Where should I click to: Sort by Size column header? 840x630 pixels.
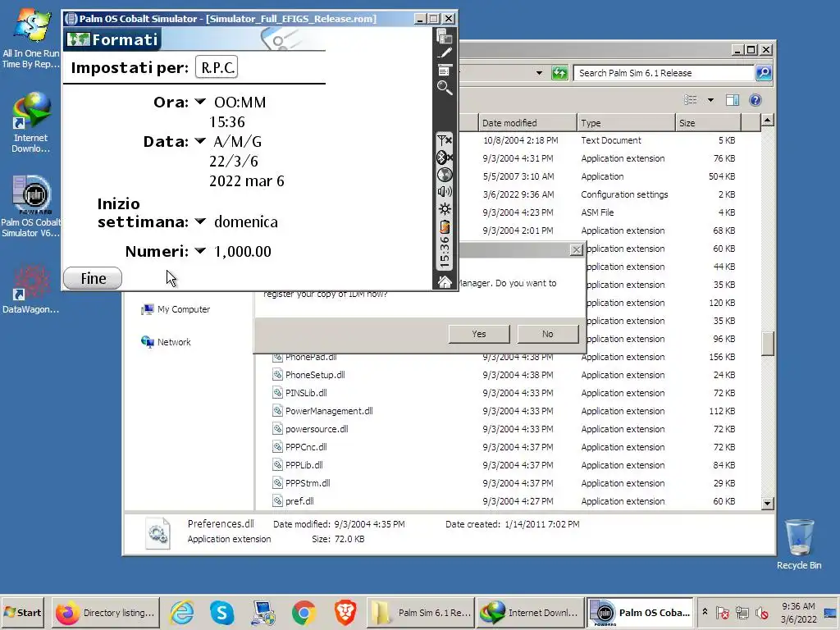click(x=708, y=123)
